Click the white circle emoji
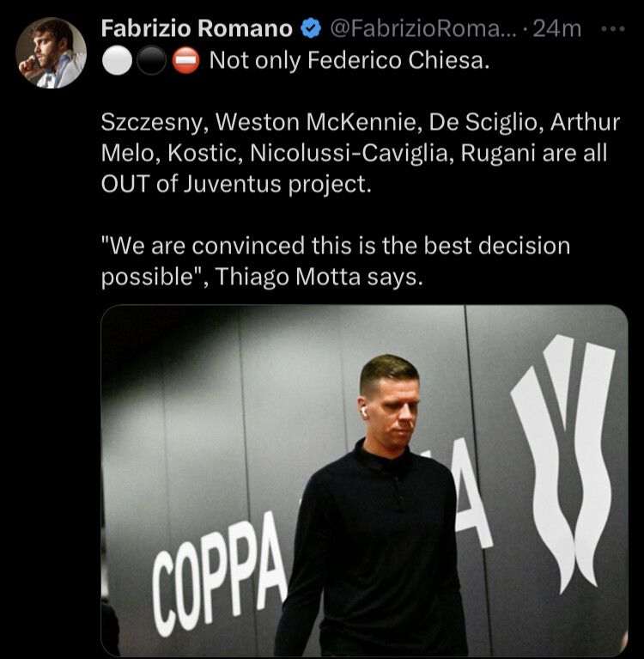This screenshot has width=644, height=659. [117, 60]
